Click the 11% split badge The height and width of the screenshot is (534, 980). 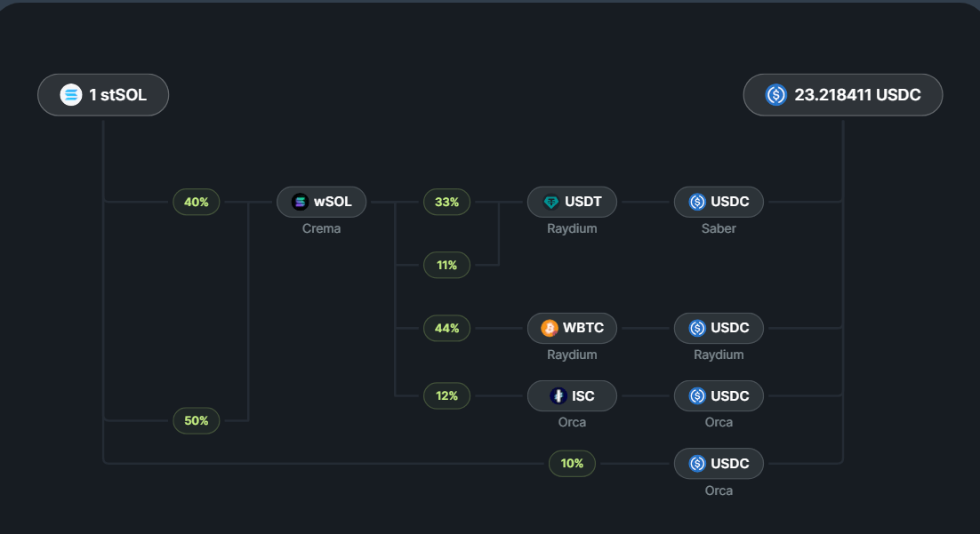[x=446, y=265]
